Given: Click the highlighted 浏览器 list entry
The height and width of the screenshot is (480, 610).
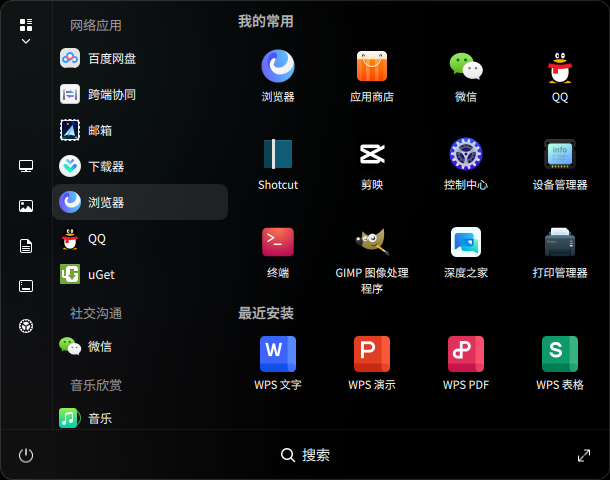Looking at the screenshot, I should pyautogui.click(x=140, y=202).
